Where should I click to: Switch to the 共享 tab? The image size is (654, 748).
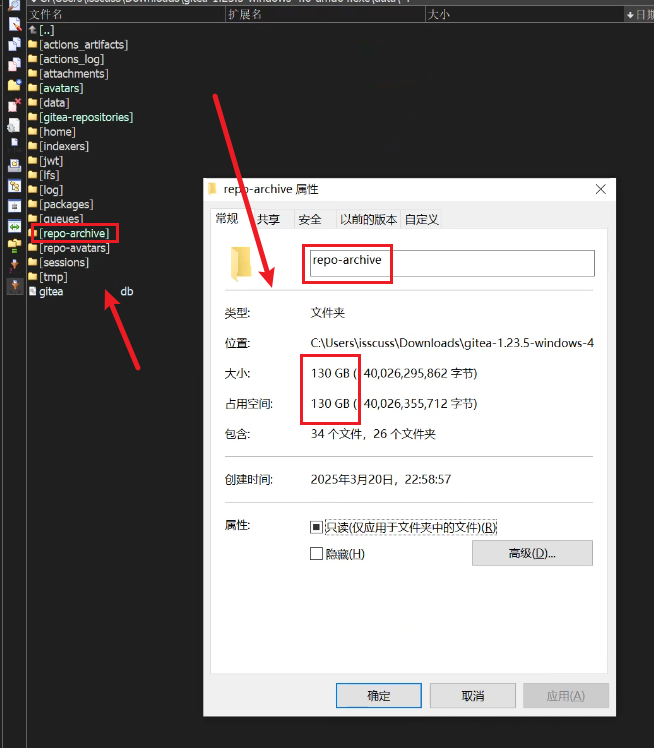coord(268,219)
